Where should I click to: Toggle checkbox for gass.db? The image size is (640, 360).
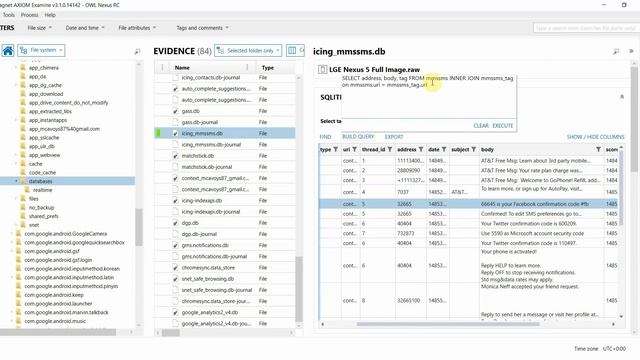(x=176, y=111)
